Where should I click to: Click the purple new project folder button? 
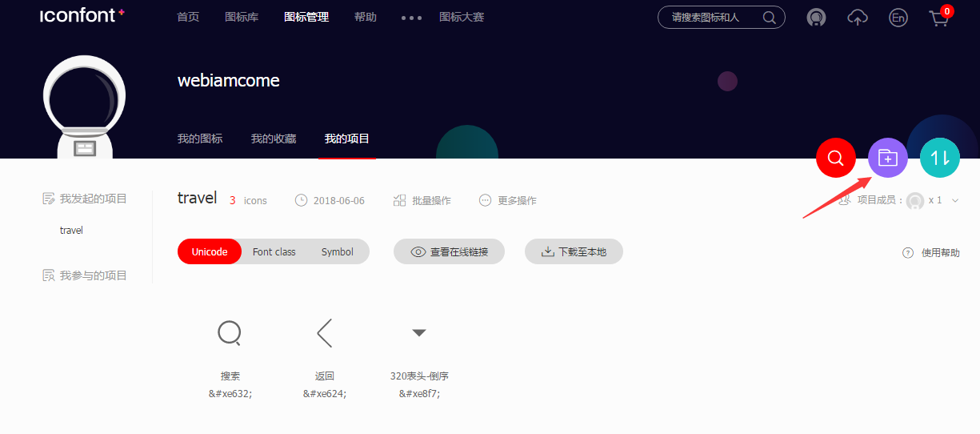(x=888, y=158)
